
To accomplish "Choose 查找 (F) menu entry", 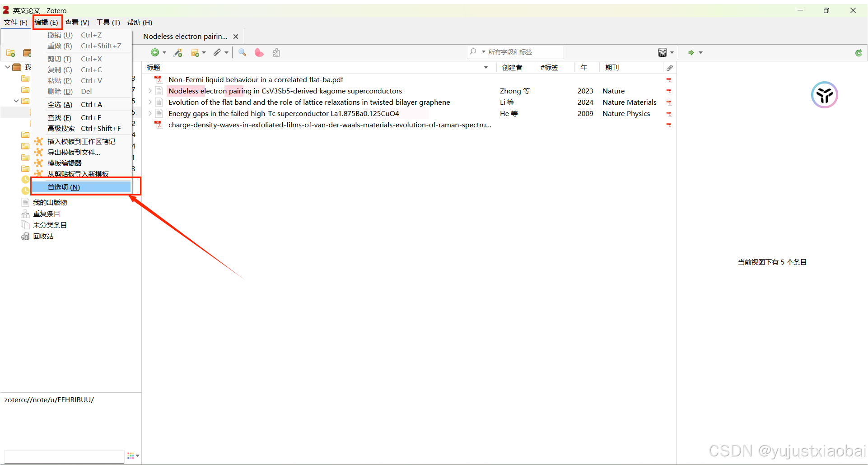I will (81, 117).
